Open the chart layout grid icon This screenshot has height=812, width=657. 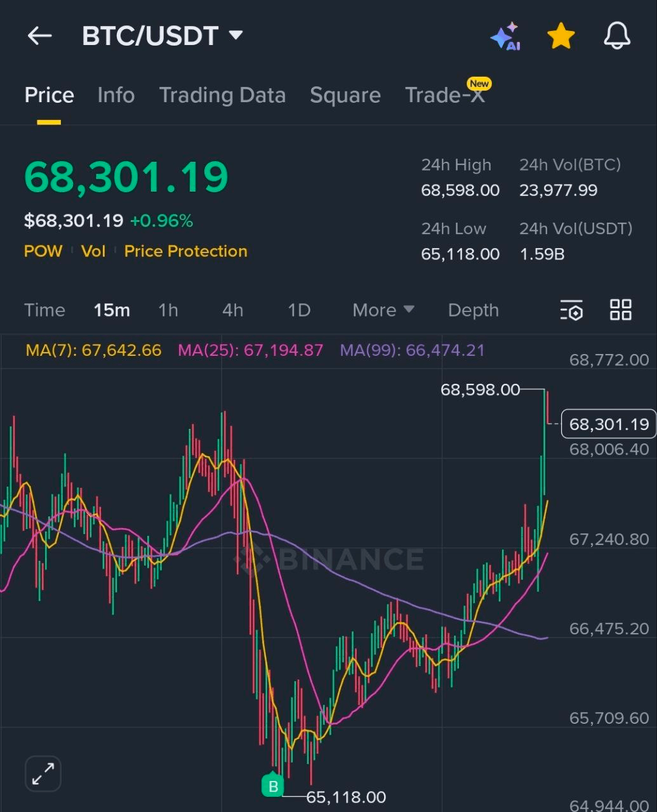tap(620, 310)
